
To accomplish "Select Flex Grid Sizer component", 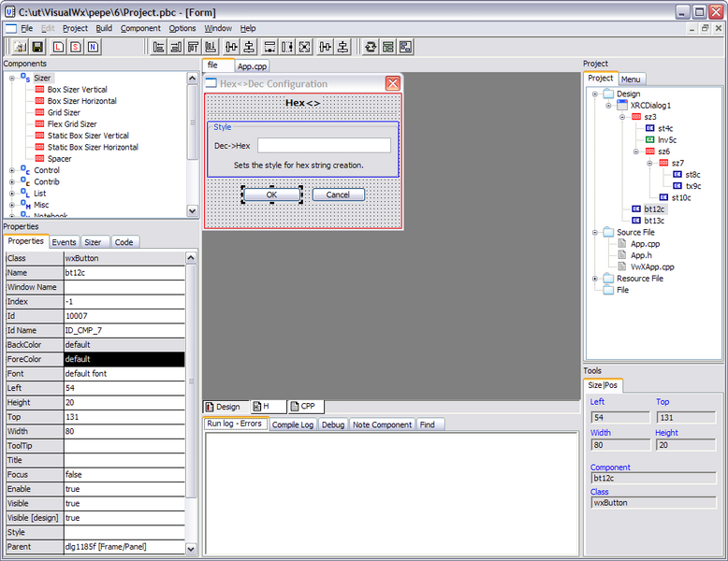I will pos(72,124).
